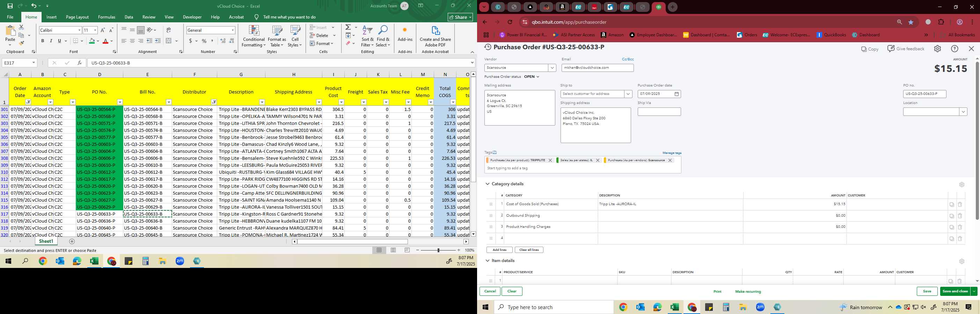
Task: Open the Page Layout ribbon tab
Action: 77,17
